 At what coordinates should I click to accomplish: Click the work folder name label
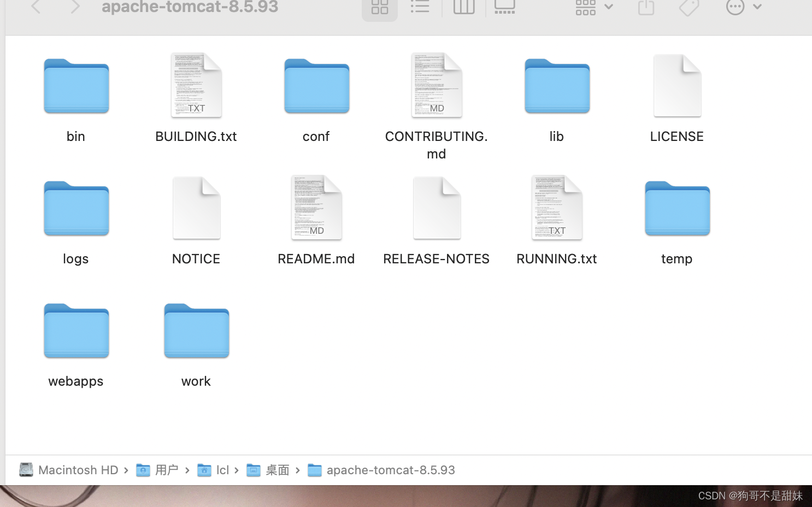pyautogui.click(x=196, y=381)
